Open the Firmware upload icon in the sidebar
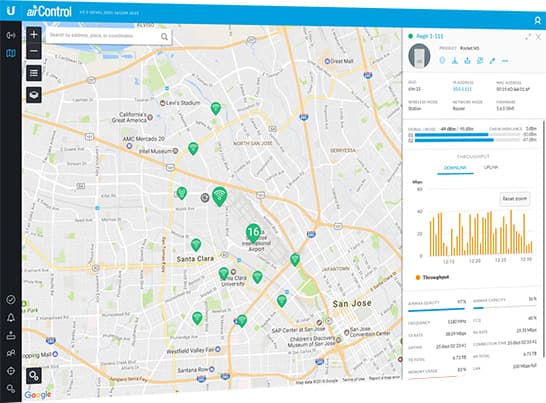The image size is (546, 403). 11,335
